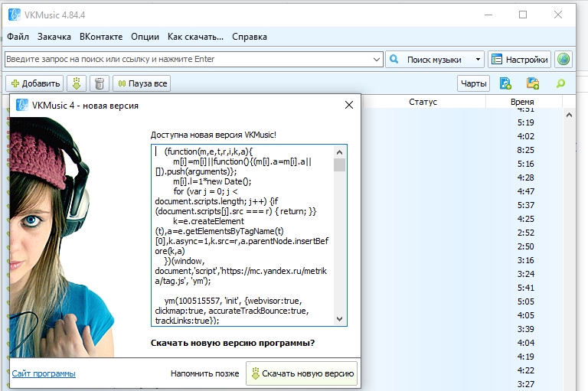Click the VKMusic icon in update dialog title
588x391 pixels.
[x=22, y=106]
